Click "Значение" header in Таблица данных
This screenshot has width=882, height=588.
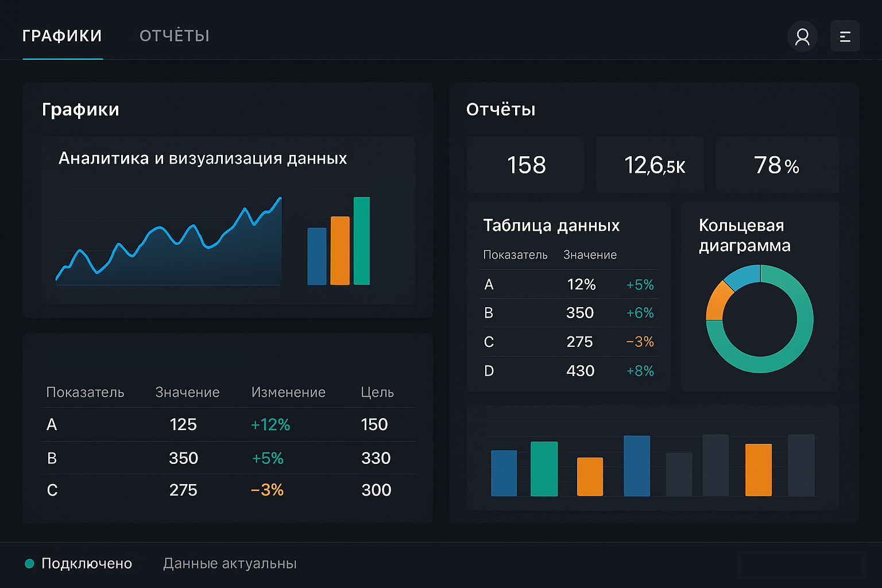pos(590,255)
